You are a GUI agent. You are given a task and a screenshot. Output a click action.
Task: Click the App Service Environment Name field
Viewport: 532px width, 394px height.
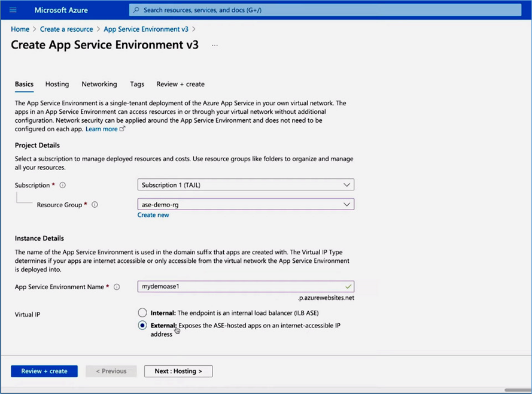[245, 286]
